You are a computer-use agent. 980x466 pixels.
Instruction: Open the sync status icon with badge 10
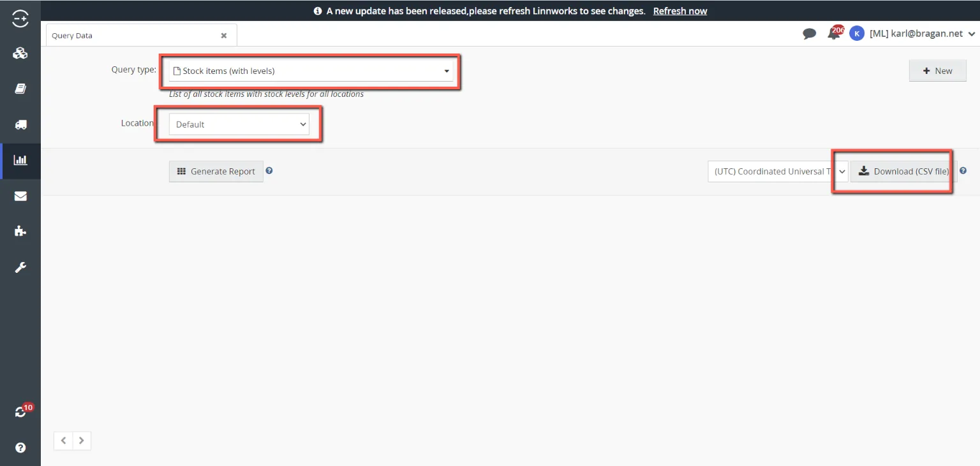tap(22, 411)
